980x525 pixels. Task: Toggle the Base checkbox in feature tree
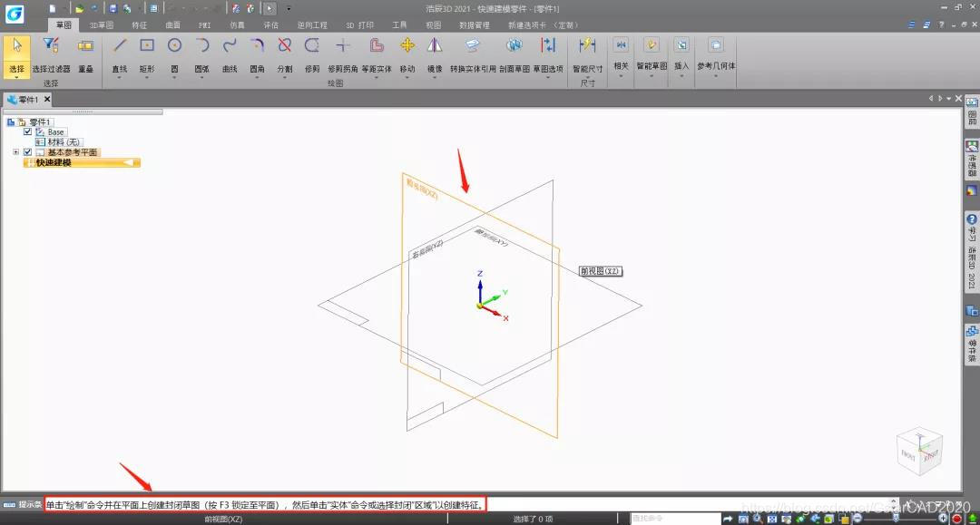click(x=27, y=131)
